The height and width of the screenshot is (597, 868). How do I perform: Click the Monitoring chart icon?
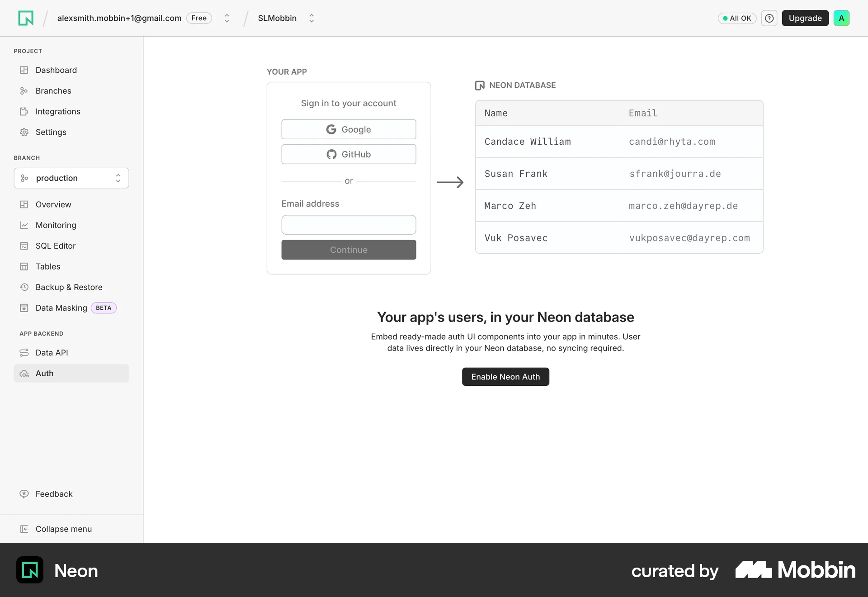[24, 225]
